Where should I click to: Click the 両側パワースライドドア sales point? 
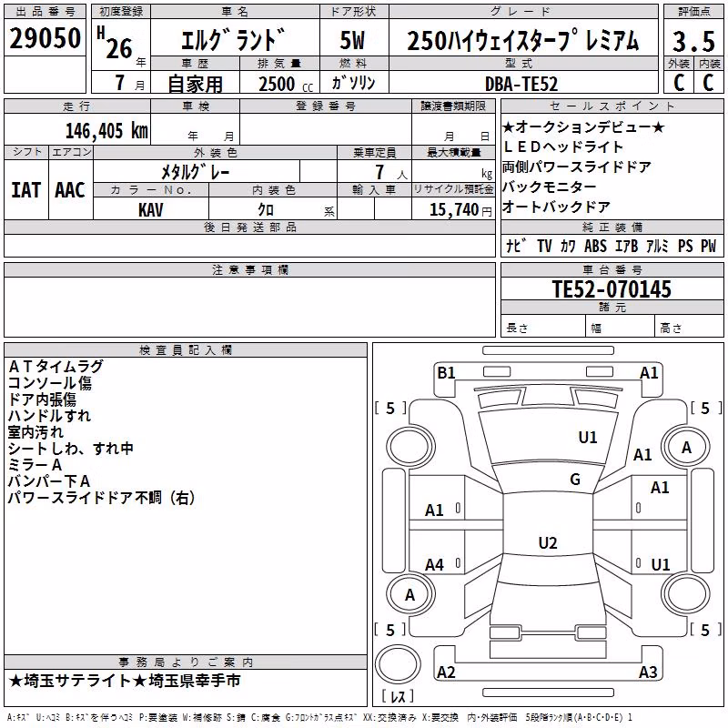(577, 167)
